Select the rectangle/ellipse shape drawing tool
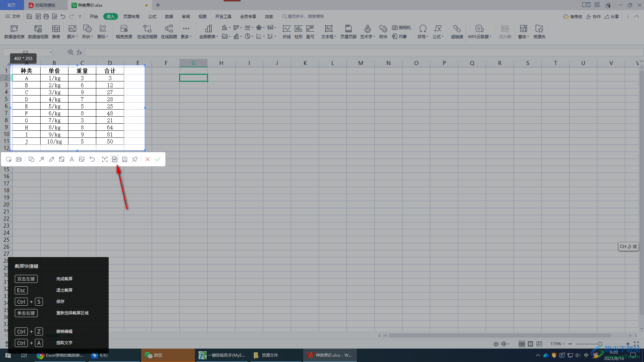 pos(32,160)
